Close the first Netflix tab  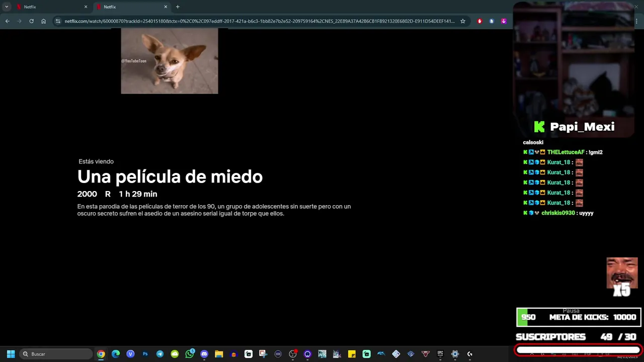point(86,7)
